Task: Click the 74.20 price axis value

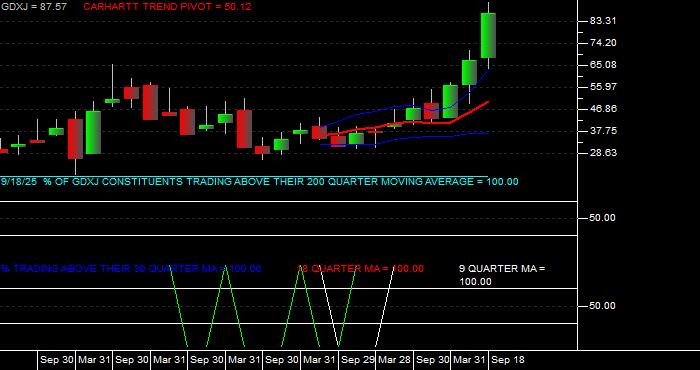Action: coord(604,43)
